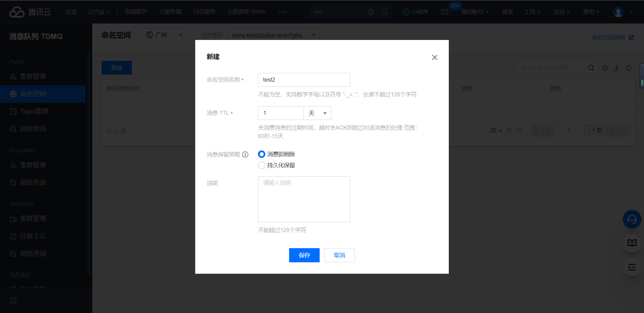Open the 工具 menu in top bar
The height and width of the screenshot is (313, 644).
(532, 11)
